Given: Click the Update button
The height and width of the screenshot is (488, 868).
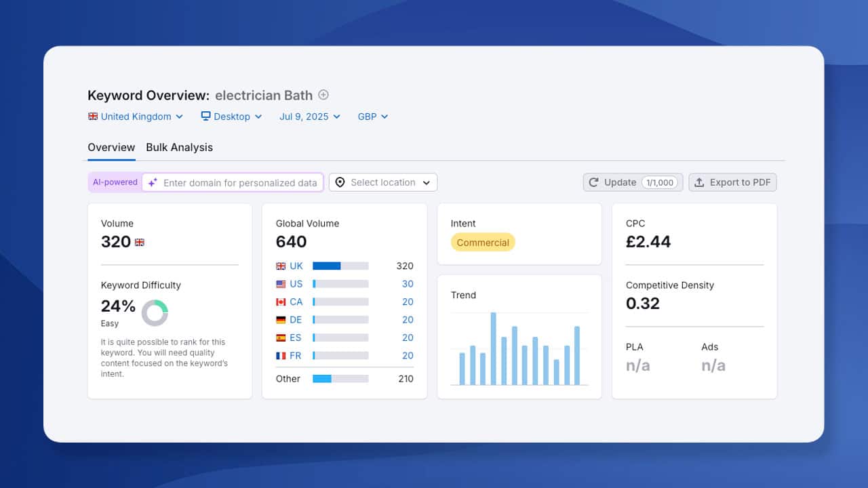Looking at the screenshot, I should [633, 182].
